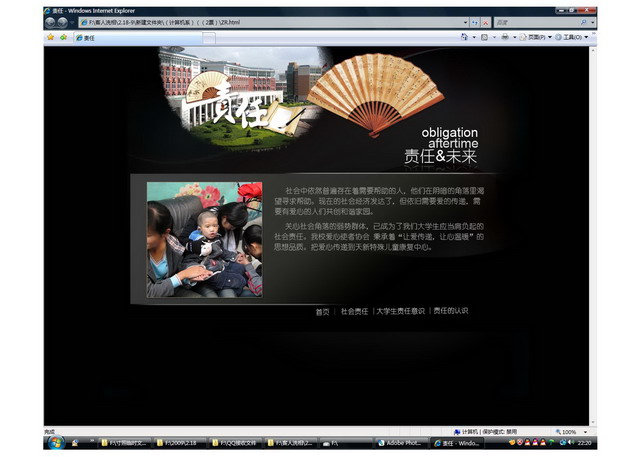Open the 社会责任 page link
The height and width of the screenshot is (457, 640).
tap(354, 311)
